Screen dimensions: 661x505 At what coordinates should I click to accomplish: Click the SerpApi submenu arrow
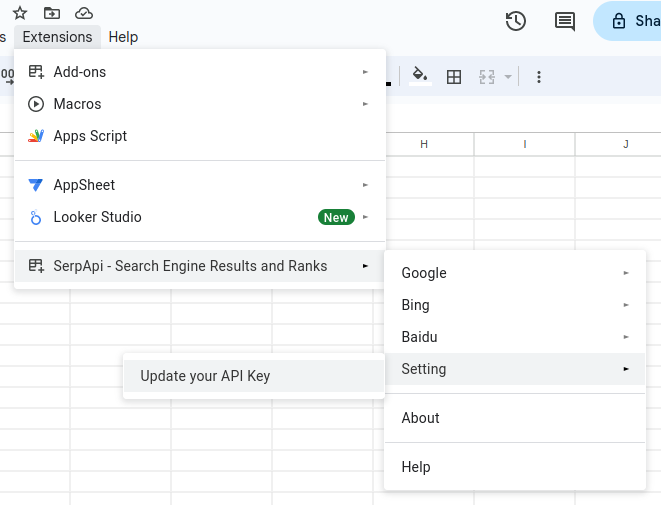click(x=365, y=266)
